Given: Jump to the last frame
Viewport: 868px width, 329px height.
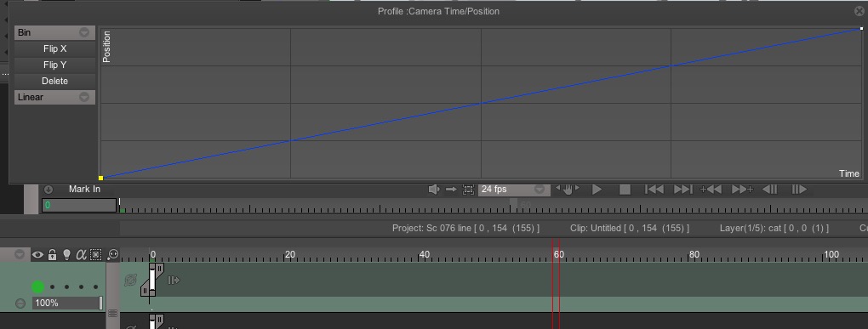Looking at the screenshot, I should coord(683,190).
